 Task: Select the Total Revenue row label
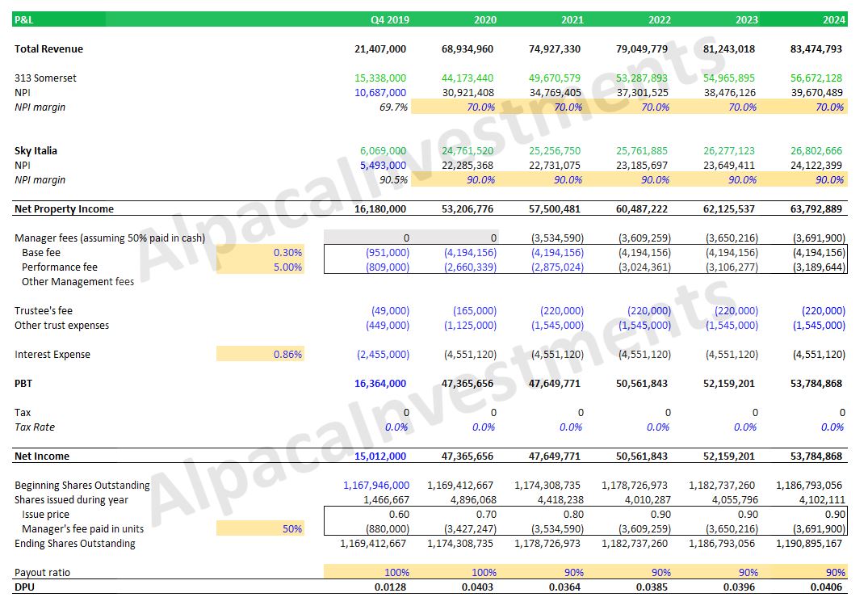tap(49, 48)
